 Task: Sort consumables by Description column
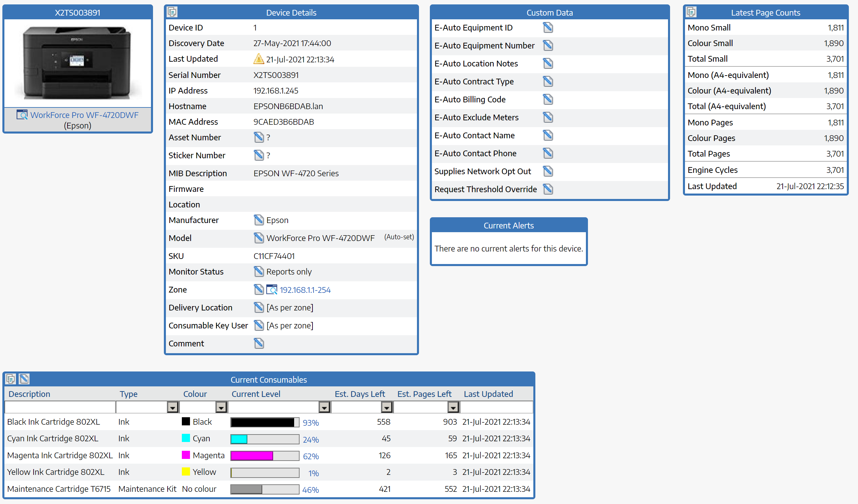click(x=29, y=394)
